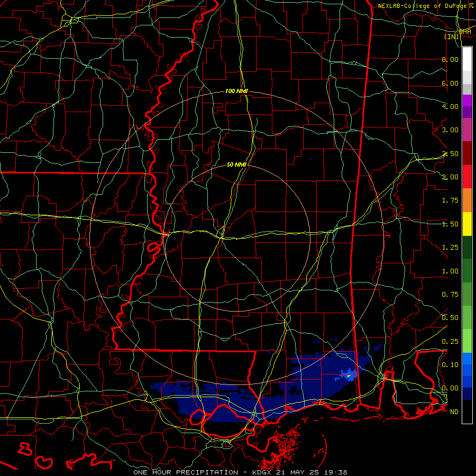
Task: Click the 1.50 legend label
Action: [450, 224]
